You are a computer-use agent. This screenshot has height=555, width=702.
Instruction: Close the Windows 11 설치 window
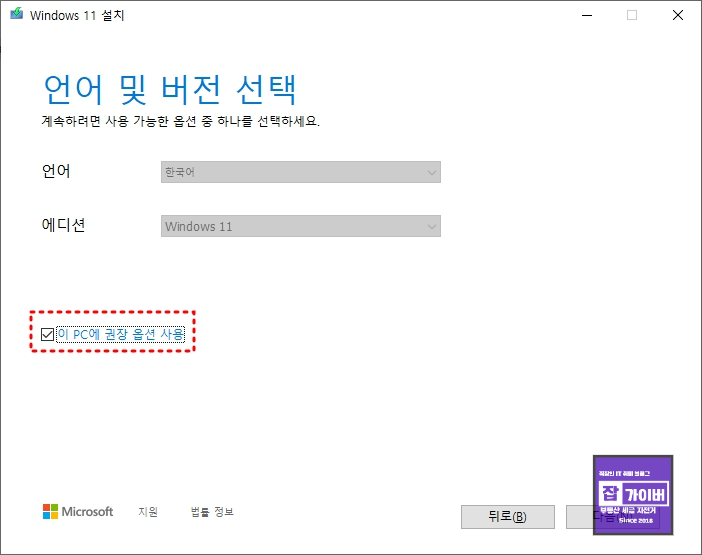[678, 15]
